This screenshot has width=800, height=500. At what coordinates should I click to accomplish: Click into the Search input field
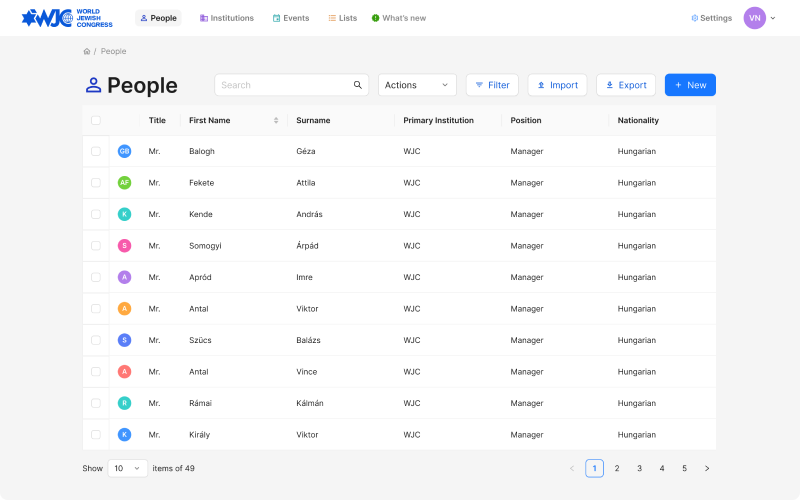point(283,85)
